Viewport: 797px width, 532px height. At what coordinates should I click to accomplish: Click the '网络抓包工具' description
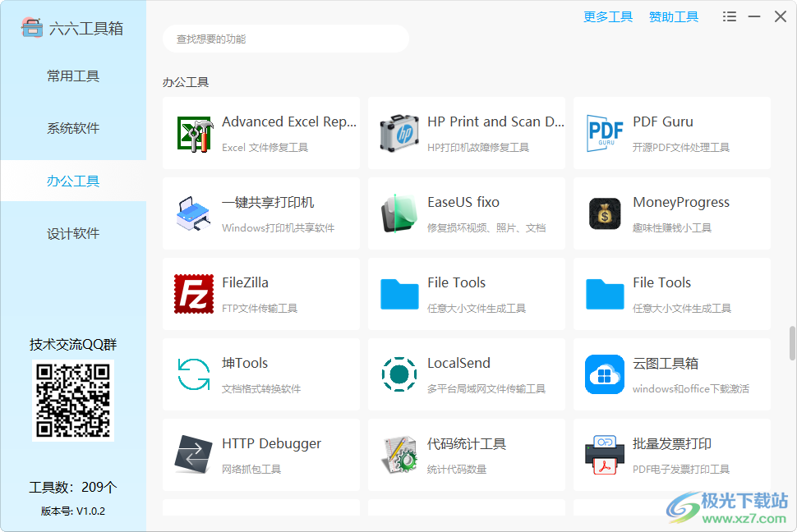[251, 469]
